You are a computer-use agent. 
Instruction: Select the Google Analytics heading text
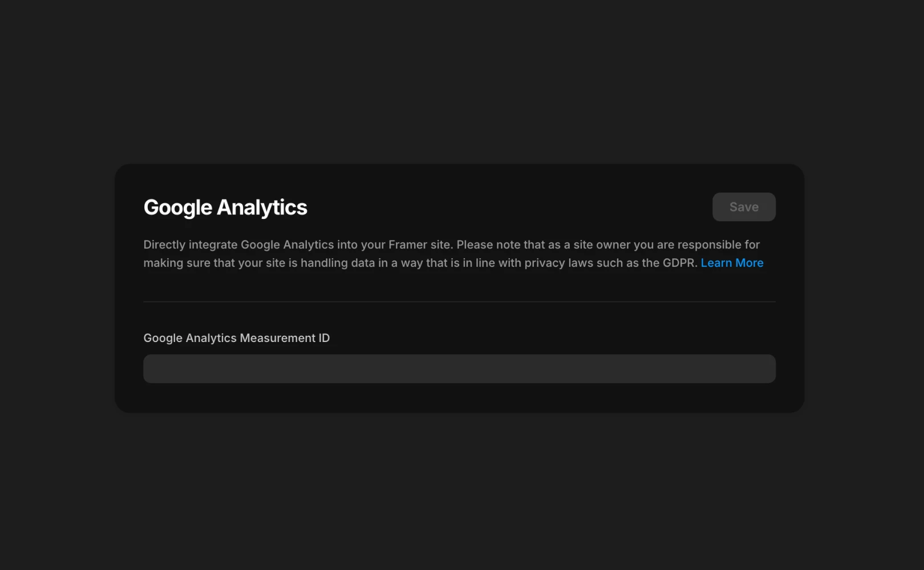[x=225, y=207]
